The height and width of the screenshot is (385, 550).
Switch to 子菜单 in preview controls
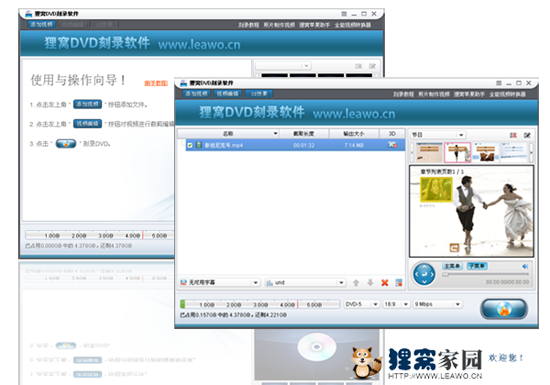coord(477,266)
